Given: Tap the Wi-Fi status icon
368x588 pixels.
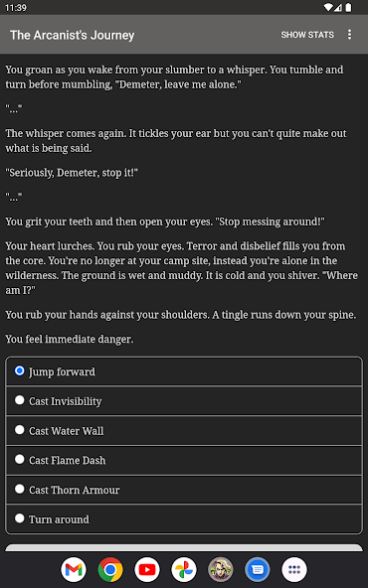Looking at the screenshot, I should click(328, 8).
